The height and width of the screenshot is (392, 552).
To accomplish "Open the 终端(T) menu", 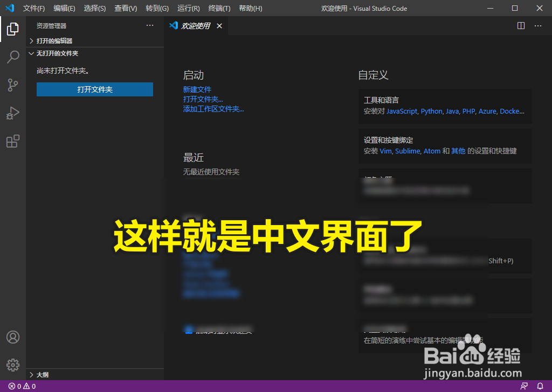I will click(219, 8).
